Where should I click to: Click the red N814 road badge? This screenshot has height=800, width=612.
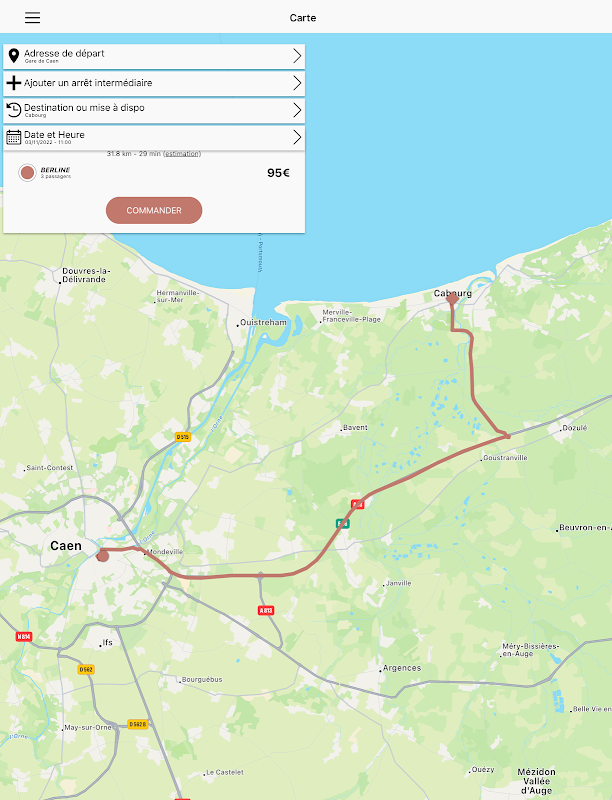(23, 636)
